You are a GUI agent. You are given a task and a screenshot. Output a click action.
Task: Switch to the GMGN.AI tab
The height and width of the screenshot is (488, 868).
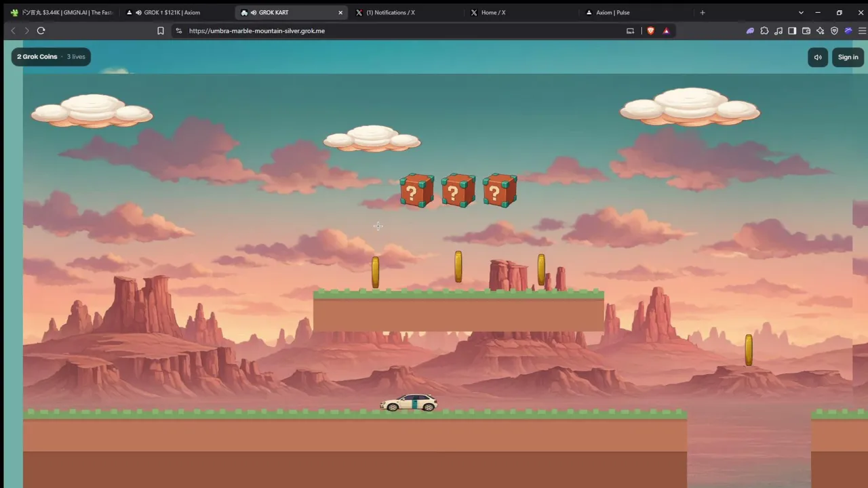click(61, 12)
